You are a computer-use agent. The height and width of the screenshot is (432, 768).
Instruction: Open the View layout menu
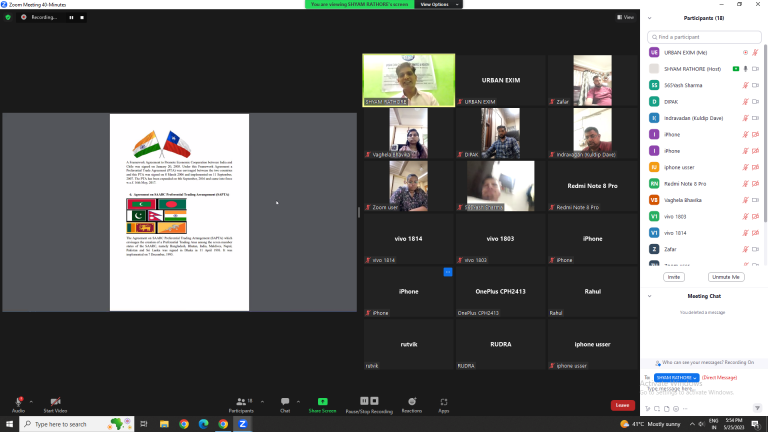click(x=627, y=17)
